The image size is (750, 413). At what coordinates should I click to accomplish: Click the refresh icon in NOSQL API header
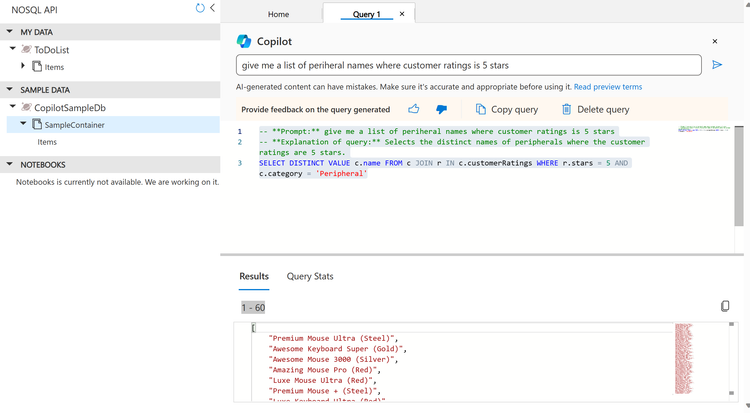(200, 8)
